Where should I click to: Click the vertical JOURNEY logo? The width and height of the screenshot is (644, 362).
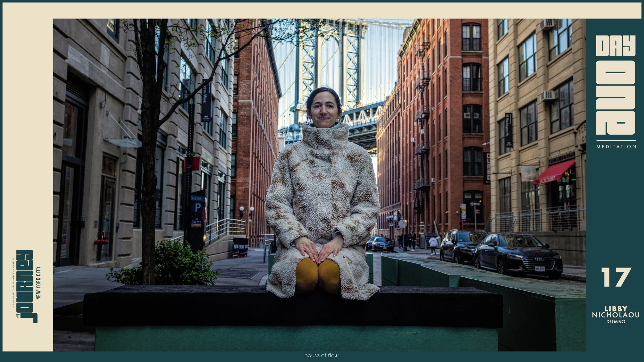25,286
